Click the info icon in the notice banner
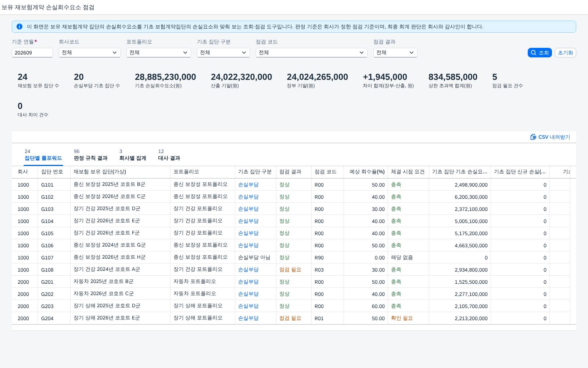This screenshot has height=368, width=588. pos(19,26)
